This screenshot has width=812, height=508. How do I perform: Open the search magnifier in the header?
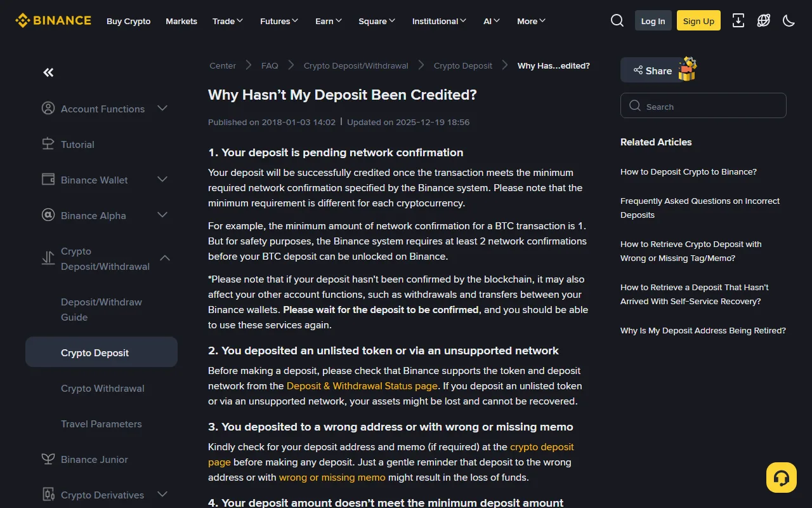pos(617,20)
